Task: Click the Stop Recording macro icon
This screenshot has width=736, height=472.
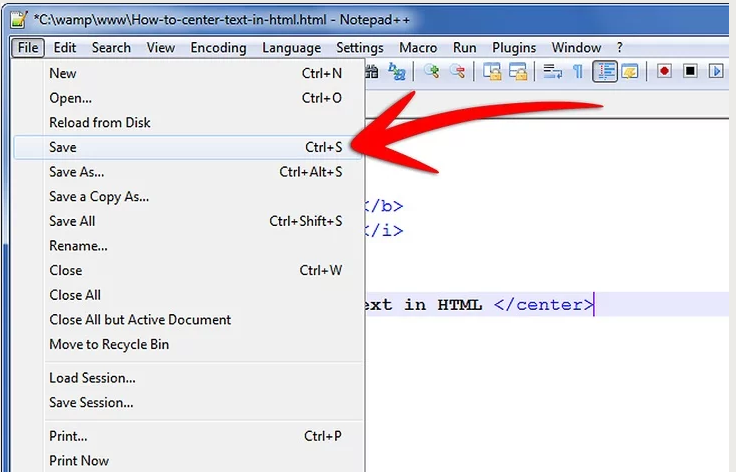Action: coord(690,71)
